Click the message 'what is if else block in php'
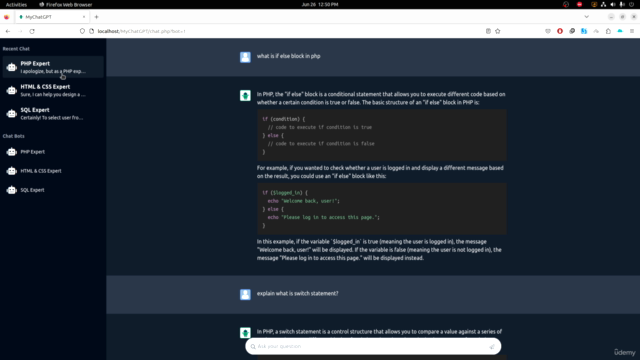This screenshot has width=640, height=360. pos(289,56)
